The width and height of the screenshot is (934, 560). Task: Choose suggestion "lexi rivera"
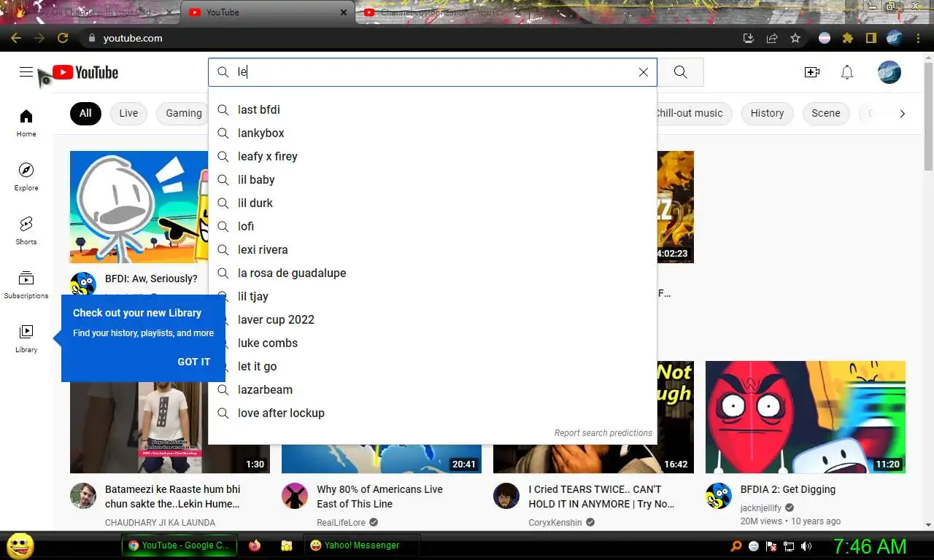433,249
